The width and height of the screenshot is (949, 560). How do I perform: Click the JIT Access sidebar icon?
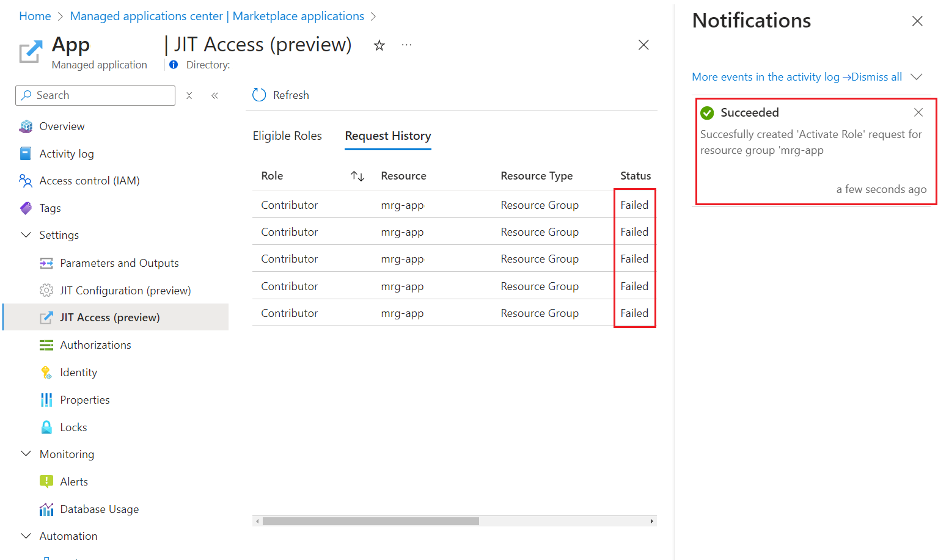(x=46, y=318)
